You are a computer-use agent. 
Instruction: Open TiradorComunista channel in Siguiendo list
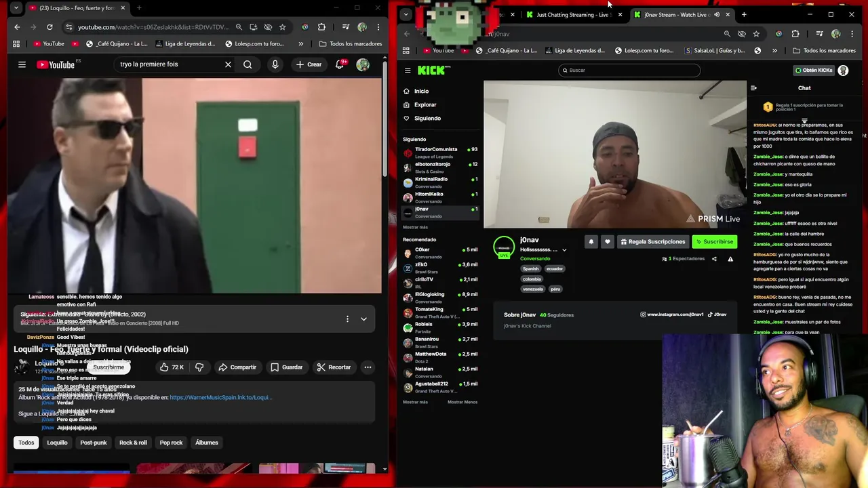(x=440, y=152)
